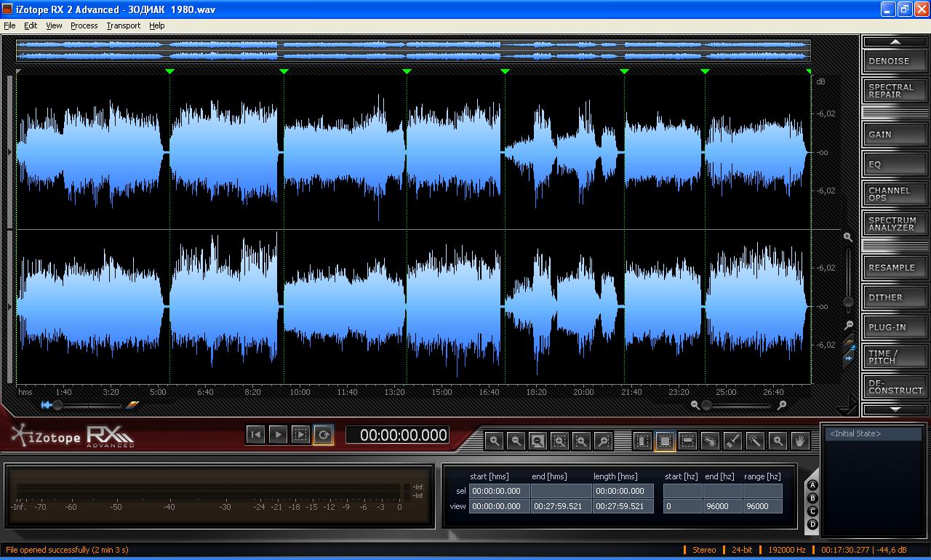Open the File menu
931x560 pixels.
pos(9,25)
